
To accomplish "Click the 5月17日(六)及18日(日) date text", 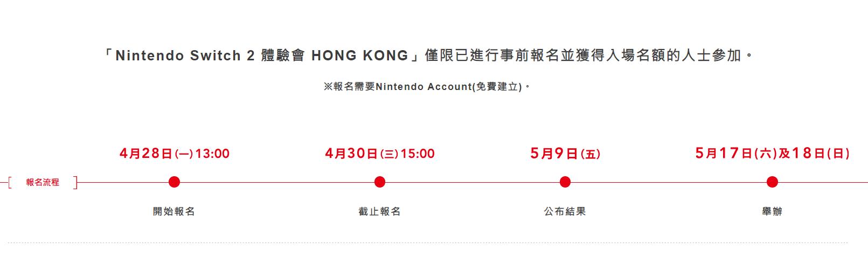I will tap(772, 154).
